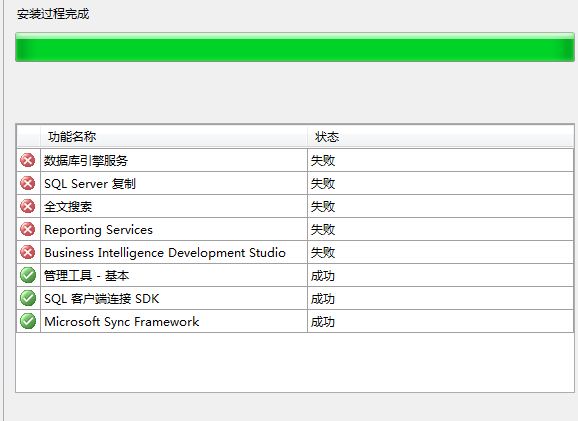This screenshot has width=578, height=421.
Task: Click the success icon for SQL 客户端连接 SDK
Action: pos(28,298)
